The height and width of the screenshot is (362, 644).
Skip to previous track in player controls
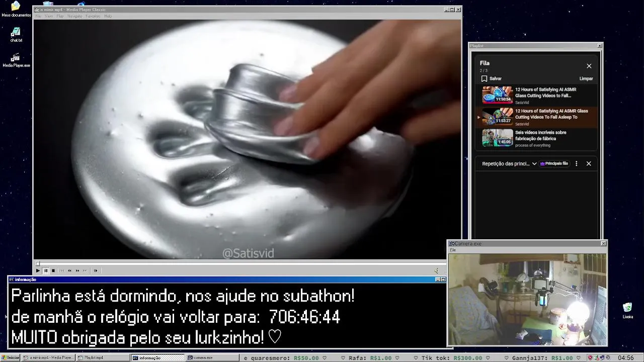pyautogui.click(x=62, y=270)
